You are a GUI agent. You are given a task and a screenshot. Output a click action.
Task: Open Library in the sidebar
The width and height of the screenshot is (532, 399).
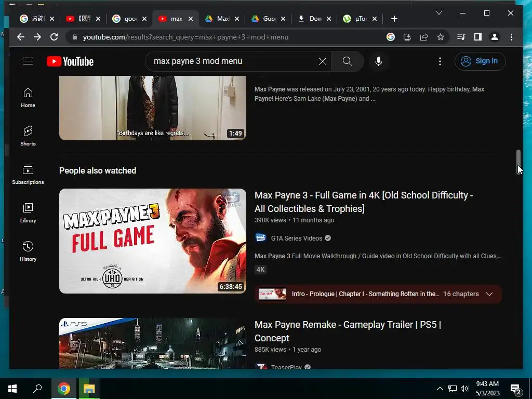[x=28, y=212]
